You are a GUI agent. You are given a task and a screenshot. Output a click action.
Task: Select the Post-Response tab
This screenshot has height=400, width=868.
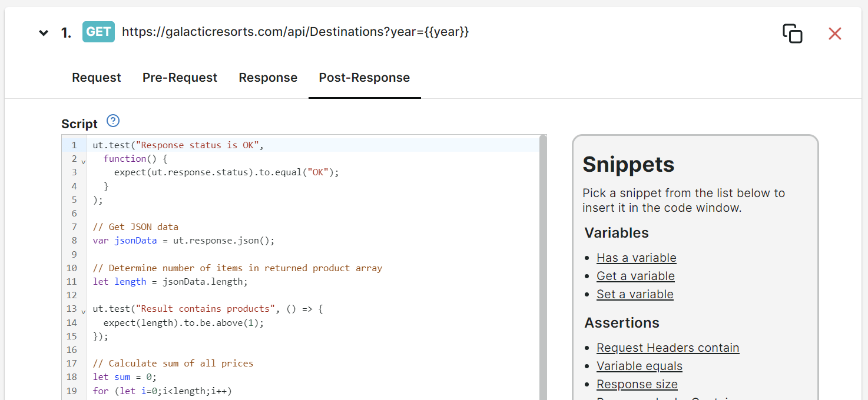[x=365, y=78]
